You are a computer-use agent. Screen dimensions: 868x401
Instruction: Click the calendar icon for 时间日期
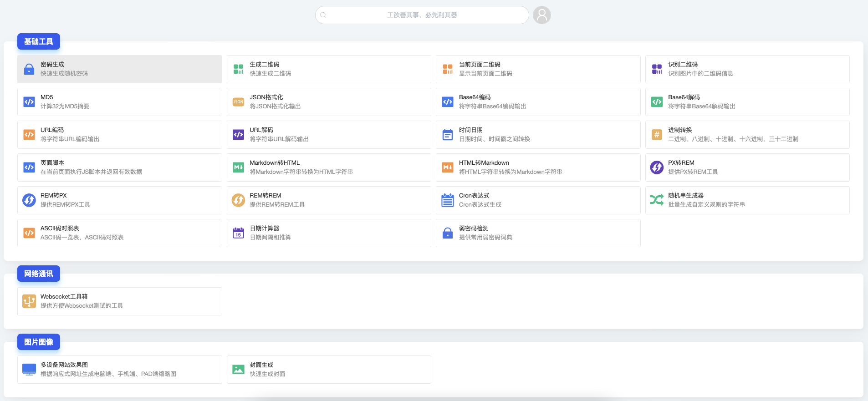point(448,135)
